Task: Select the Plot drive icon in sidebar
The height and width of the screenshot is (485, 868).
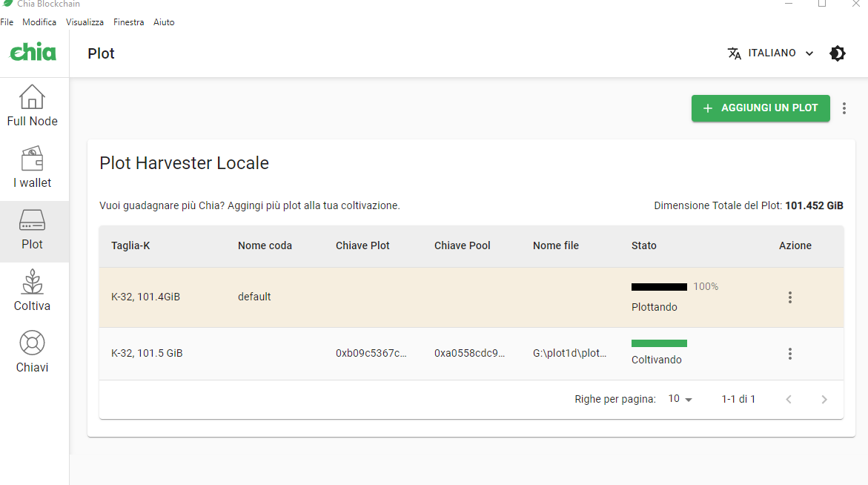Action: point(32,220)
